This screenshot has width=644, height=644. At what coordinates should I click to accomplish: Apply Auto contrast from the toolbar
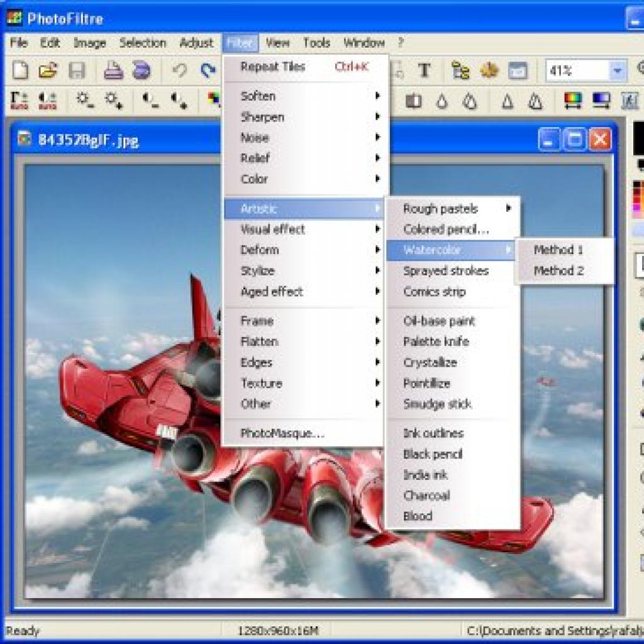tap(48, 100)
